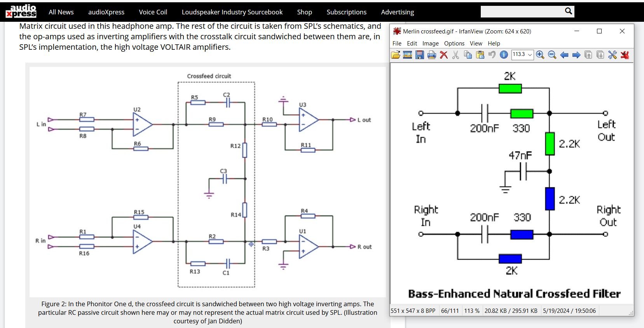Go to next image blue right arrow
This screenshot has width=644, height=328.
click(576, 55)
